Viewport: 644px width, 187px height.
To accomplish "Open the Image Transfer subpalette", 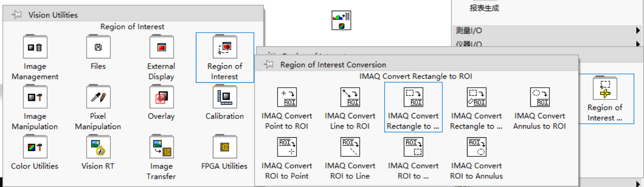I will [161, 147].
